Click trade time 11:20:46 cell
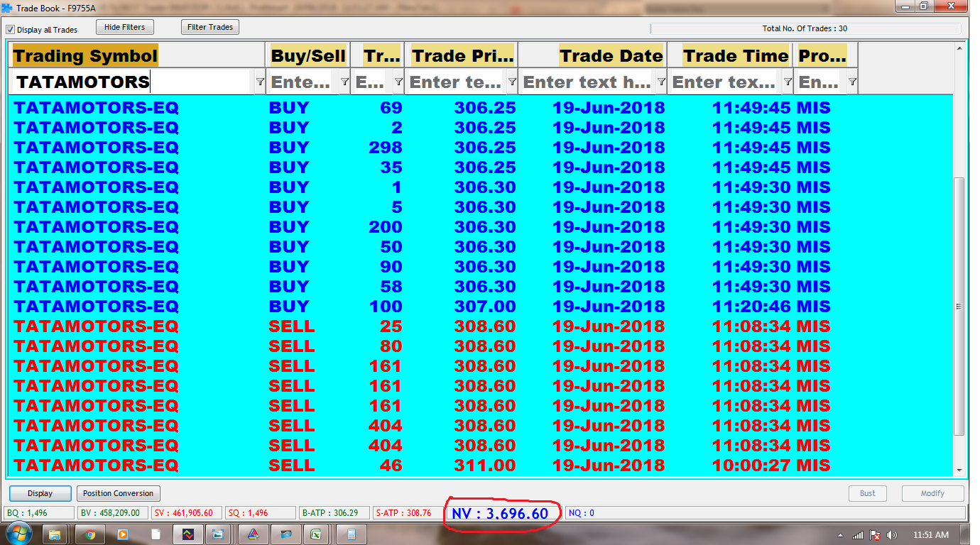 click(752, 307)
